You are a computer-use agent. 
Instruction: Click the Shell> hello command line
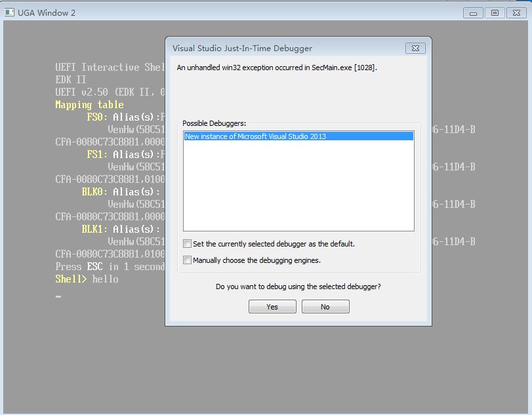tap(87, 279)
